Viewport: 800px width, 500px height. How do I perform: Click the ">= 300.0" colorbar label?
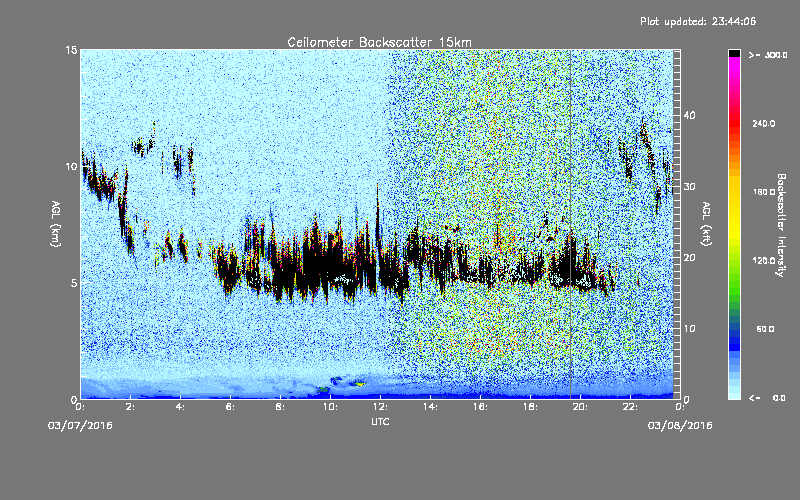point(768,55)
